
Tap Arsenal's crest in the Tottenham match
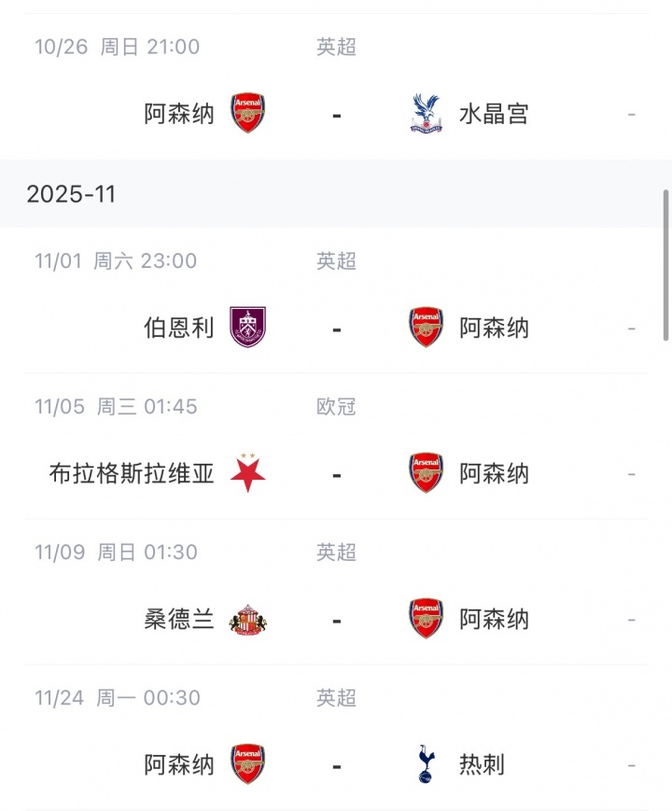(x=247, y=764)
